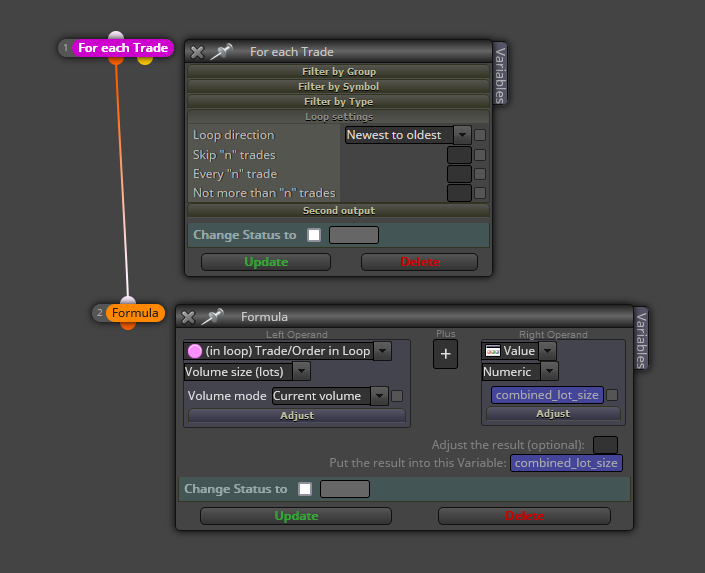Click Update in For each Trade panel
This screenshot has width=705, height=573.
coord(266,262)
